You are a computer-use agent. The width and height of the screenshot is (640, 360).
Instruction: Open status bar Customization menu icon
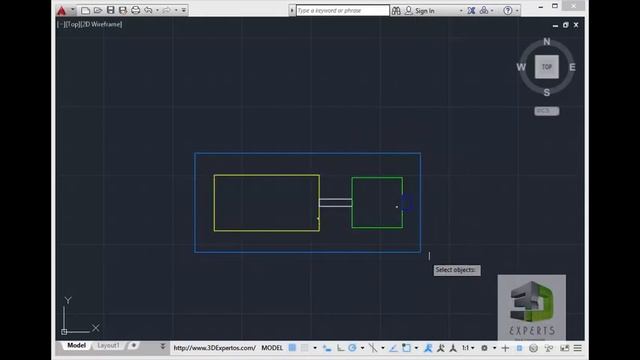[x=578, y=348]
